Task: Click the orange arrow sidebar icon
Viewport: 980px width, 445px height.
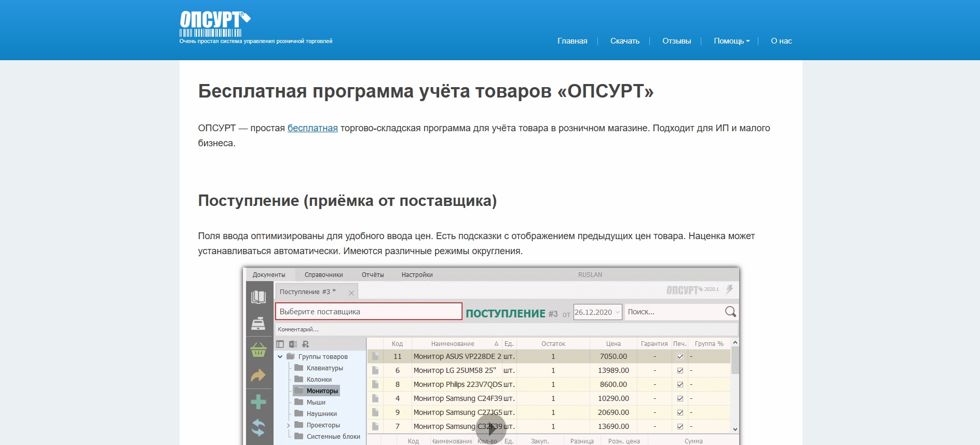Action: click(258, 375)
